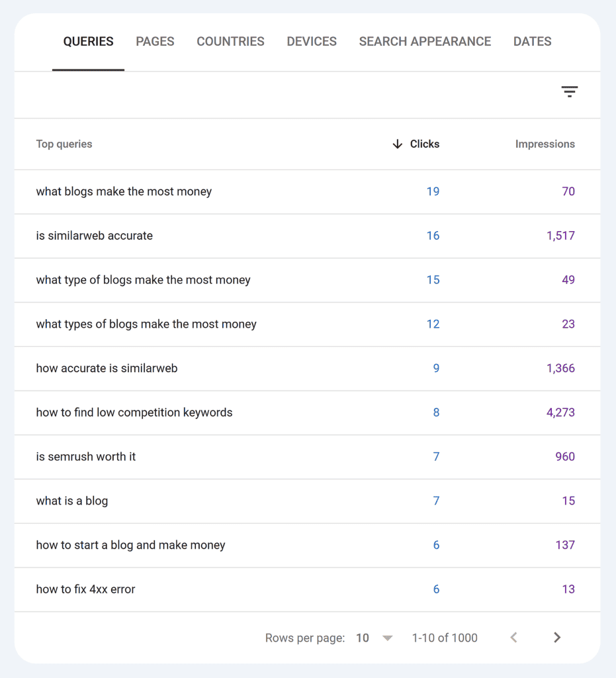Screen dimensions: 616x678
Task: Click the Top queries column header
Action: click(x=64, y=144)
